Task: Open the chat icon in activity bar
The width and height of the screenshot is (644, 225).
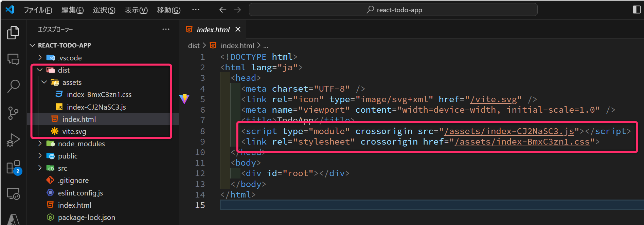Action: (x=13, y=59)
